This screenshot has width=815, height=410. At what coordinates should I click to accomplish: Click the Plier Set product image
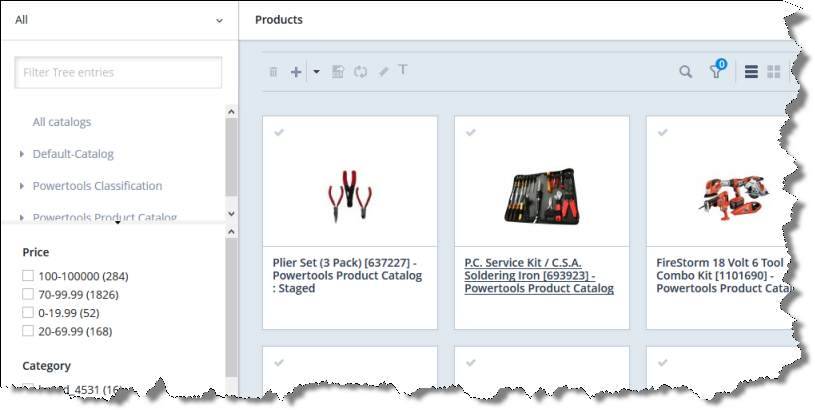tap(350, 196)
